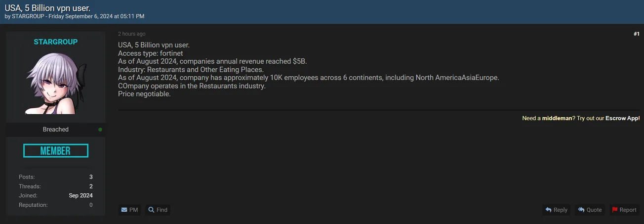View the user's Threads count of 2
644x224 pixels.
(x=91, y=186)
